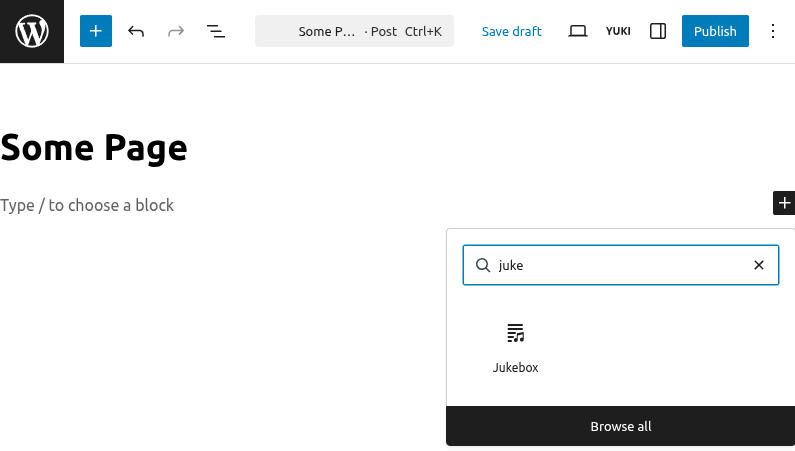Screen dimensions: 795x451
Task: Click the black inline add block button
Action: (x=784, y=203)
